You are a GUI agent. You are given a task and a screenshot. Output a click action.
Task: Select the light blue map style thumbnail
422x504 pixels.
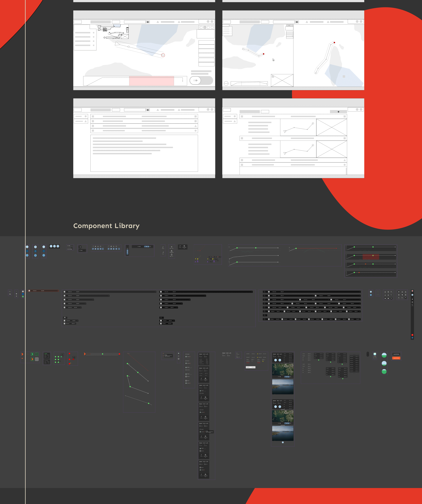click(x=375, y=354)
